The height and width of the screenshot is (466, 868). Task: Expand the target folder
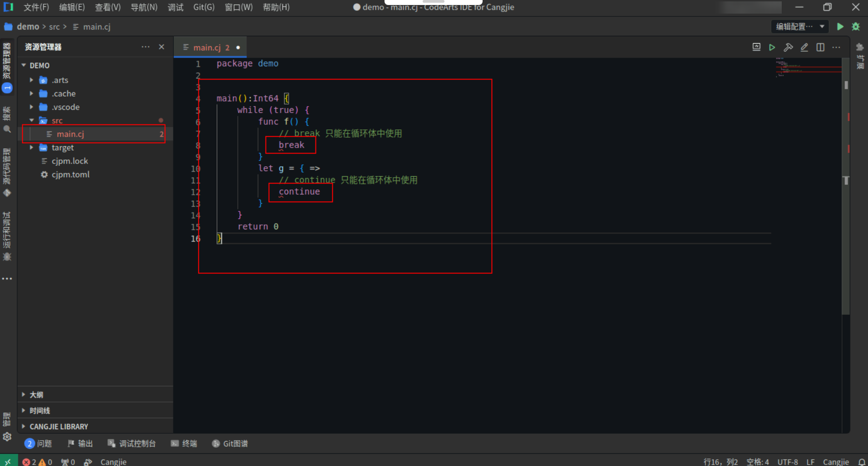click(x=31, y=148)
